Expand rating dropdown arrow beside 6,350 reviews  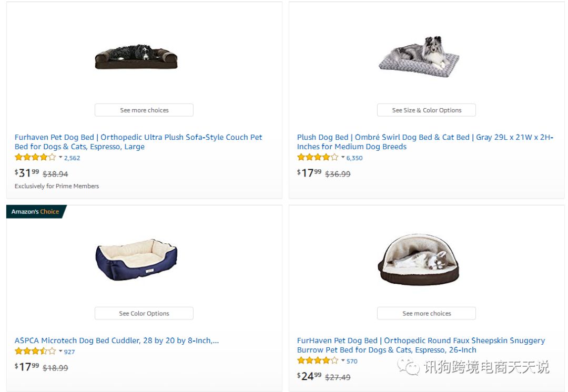click(343, 158)
